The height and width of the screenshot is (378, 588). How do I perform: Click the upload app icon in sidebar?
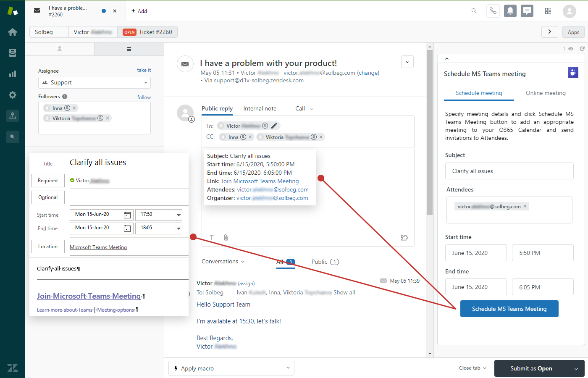[x=13, y=116]
